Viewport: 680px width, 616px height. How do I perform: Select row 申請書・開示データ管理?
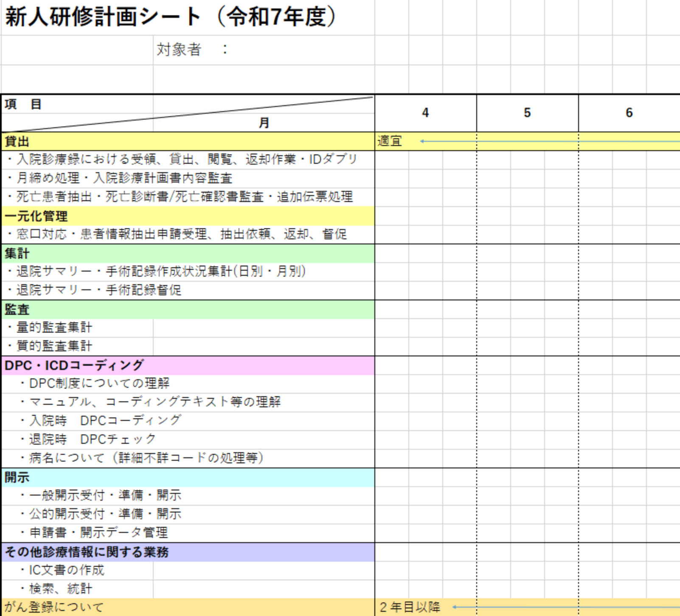coord(188,533)
